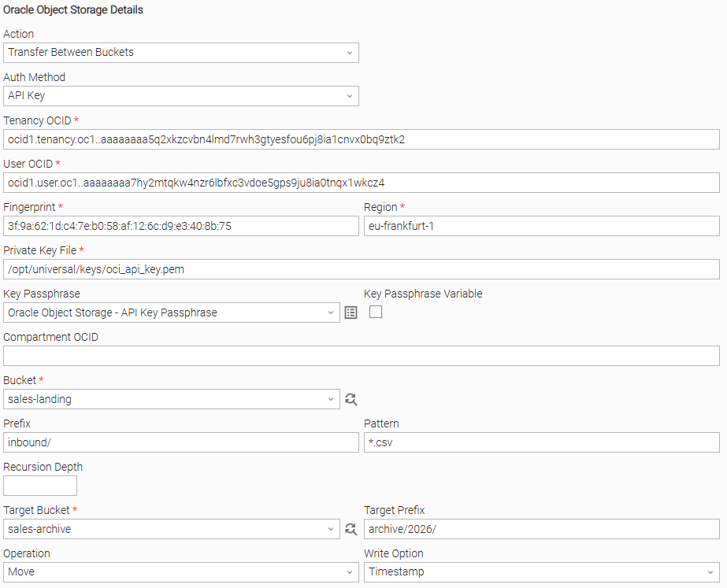This screenshot has width=727, height=588.
Task: Open Write Option Timestamp dropdown
Action: pyautogui.click(x=542, y=571)
